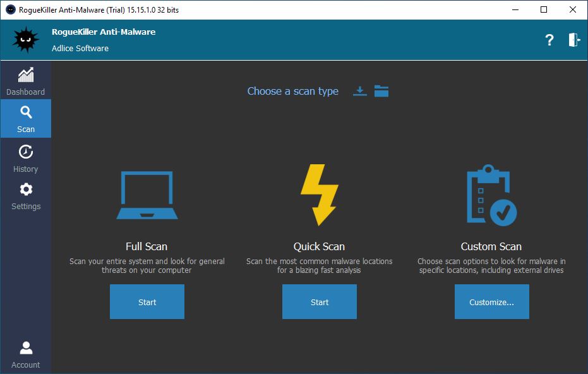Maximize the RogueKiller window
The width and height of the screenshot is (588, 374).
pyautogui.click(x=544, y=9)
